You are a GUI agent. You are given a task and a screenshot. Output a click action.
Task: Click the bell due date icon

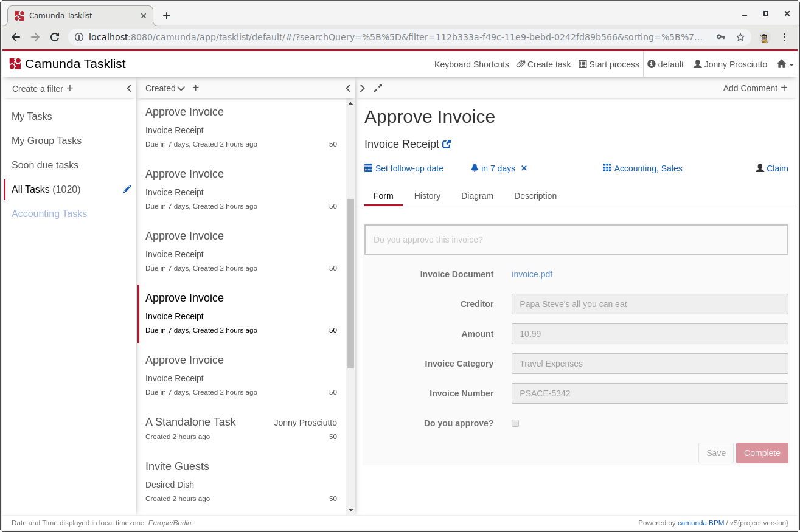(475, 168)
